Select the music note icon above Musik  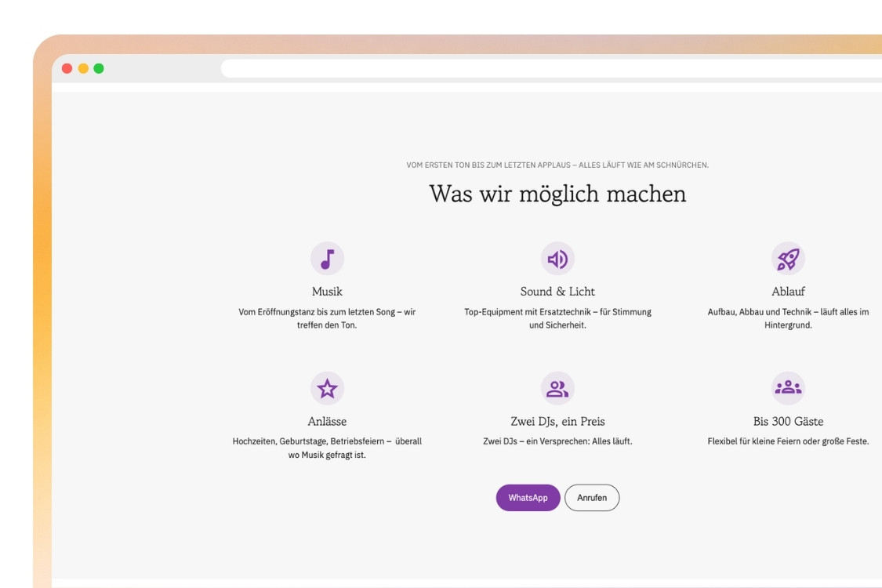[327, 258]
